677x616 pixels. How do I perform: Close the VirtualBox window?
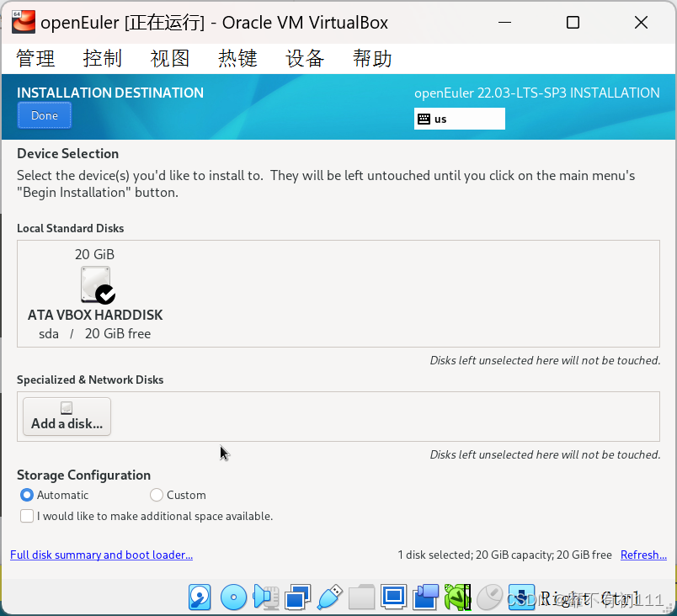point(641,22)
